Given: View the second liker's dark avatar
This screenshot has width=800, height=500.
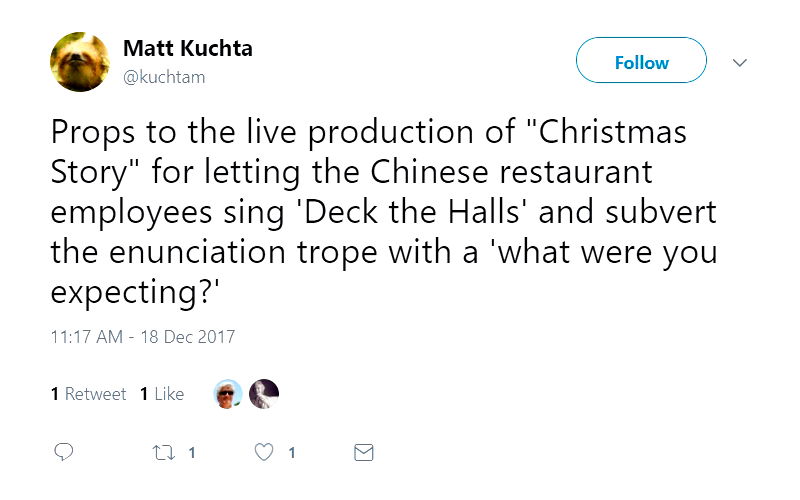Looking at the screenshot, I should point(263,394).
